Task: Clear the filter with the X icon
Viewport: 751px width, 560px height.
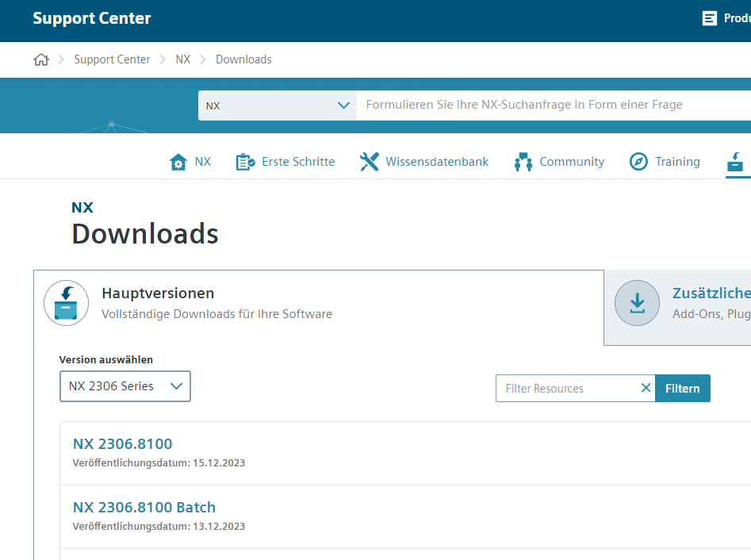Action: point(646,388)
